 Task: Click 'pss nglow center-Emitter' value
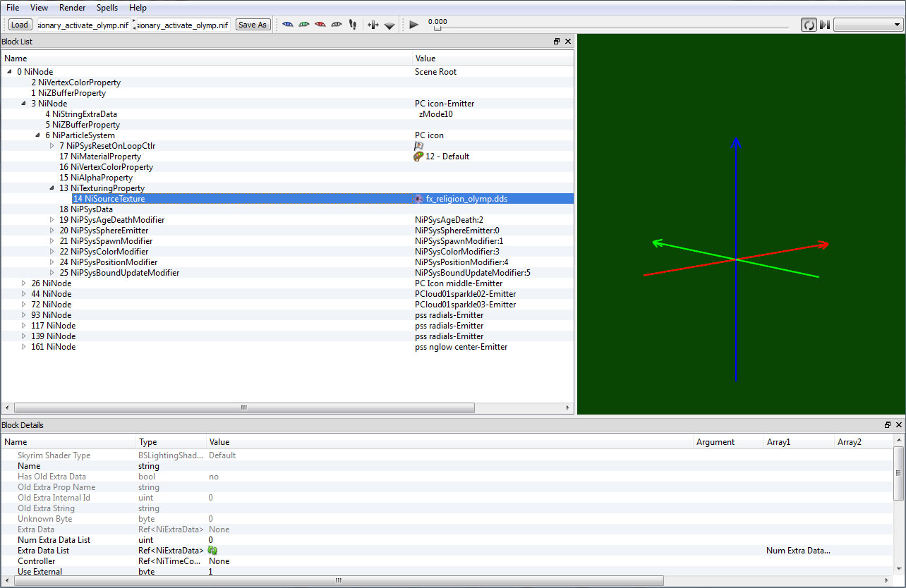(x=461, y=347)
